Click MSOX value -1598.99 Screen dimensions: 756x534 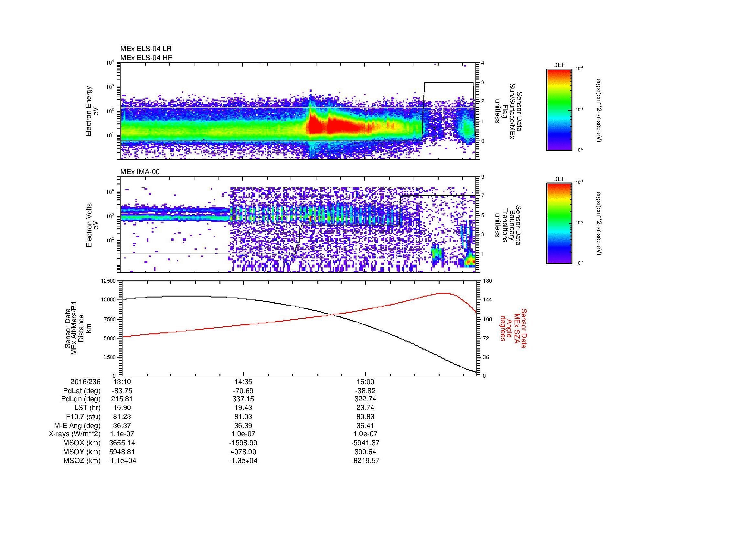(243, 443)
